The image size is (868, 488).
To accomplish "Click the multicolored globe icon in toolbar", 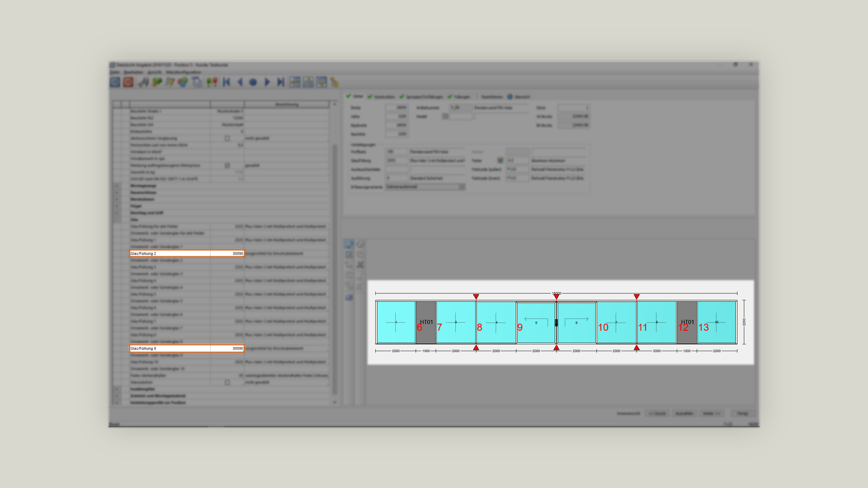I will [x=183, y=82].
